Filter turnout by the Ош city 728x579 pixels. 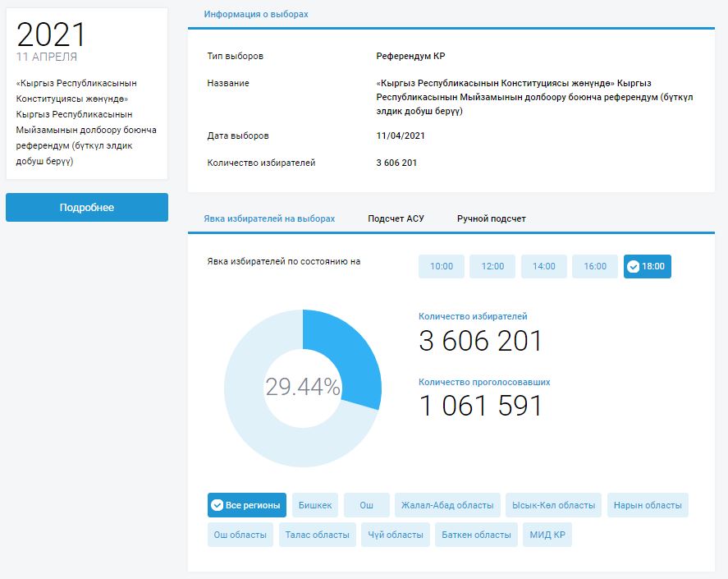point(367,505)
